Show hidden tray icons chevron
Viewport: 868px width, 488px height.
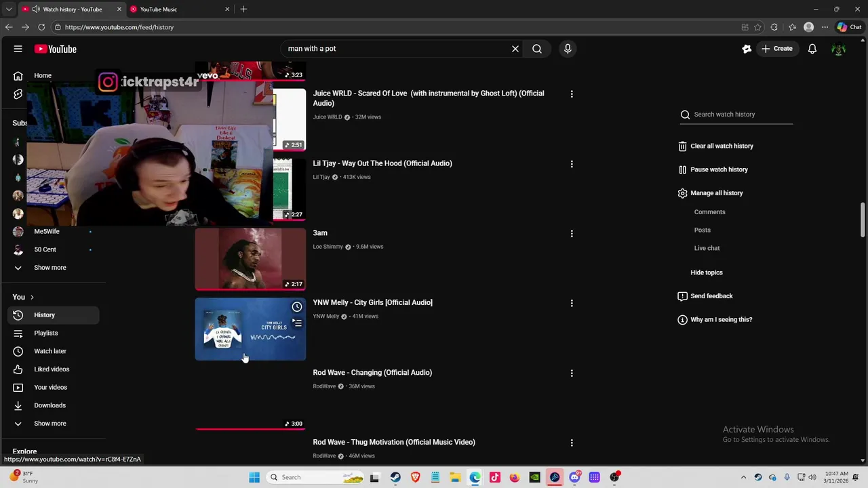743,477
